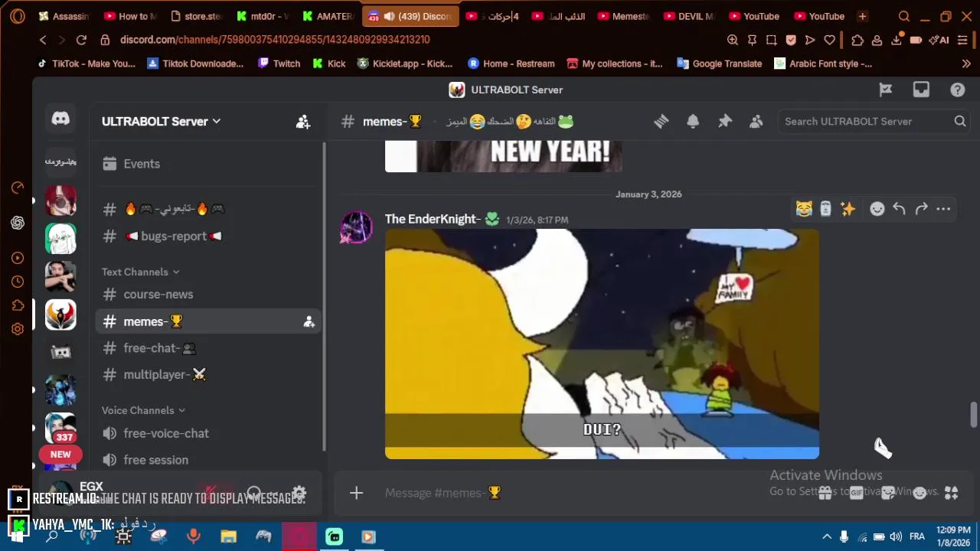Click the chat scrollbar thumb

973,414
